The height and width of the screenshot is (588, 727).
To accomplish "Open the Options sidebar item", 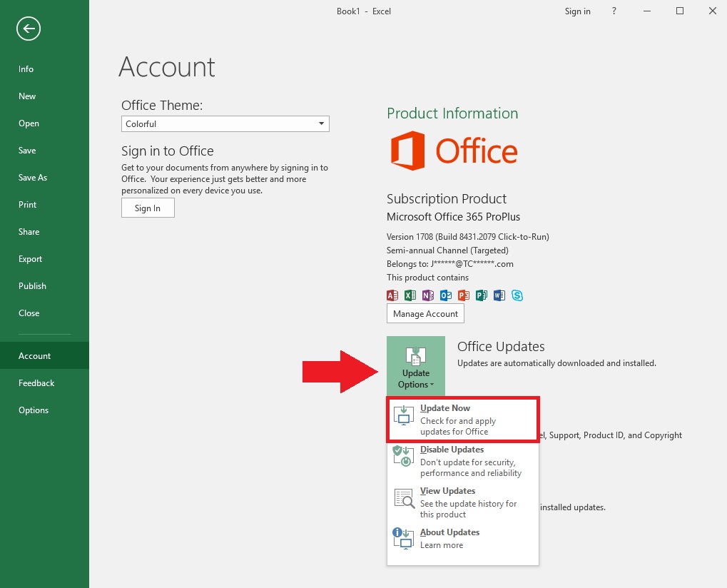I will (x=34, y=410).
